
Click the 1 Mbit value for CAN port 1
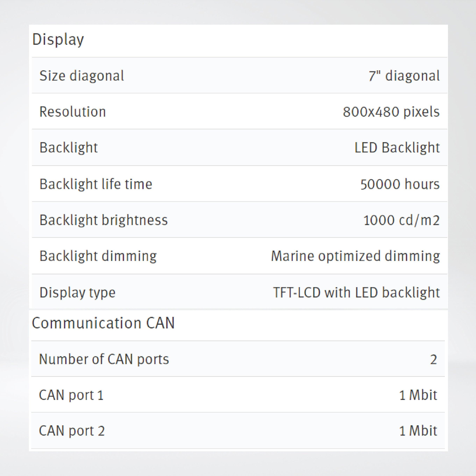click(418, 395)
